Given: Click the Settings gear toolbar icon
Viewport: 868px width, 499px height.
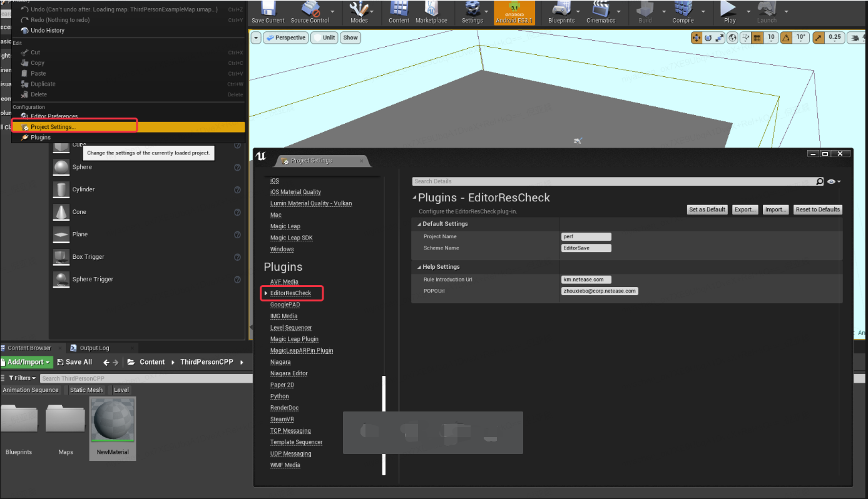Looking at the screenshot, I should [472, 8].
